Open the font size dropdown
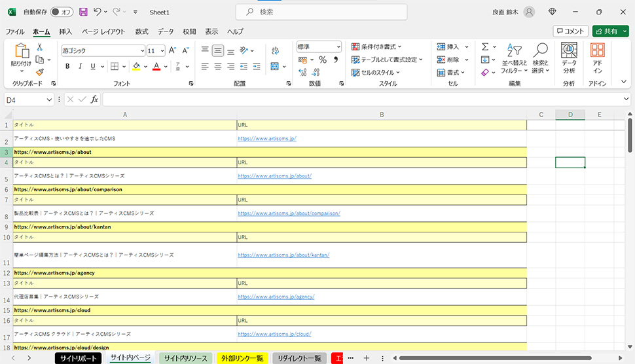 [162, 50]
